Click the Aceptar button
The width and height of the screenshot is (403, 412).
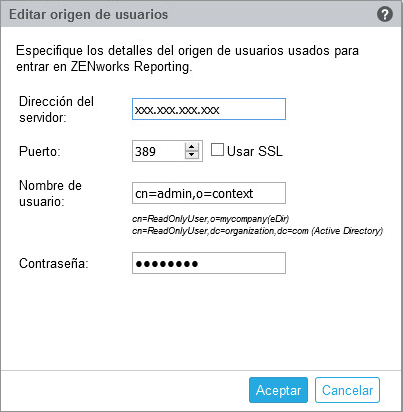pos(278,390)
